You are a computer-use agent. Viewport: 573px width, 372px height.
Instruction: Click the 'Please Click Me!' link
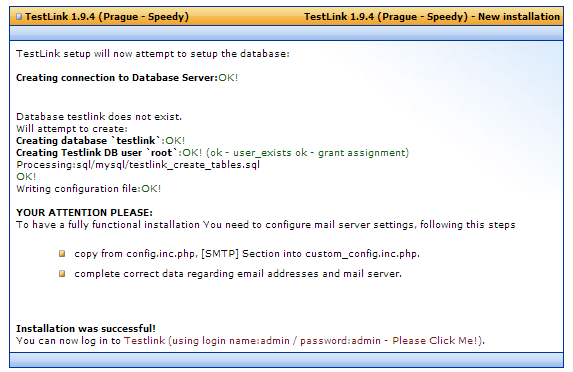tap(435, 341)
